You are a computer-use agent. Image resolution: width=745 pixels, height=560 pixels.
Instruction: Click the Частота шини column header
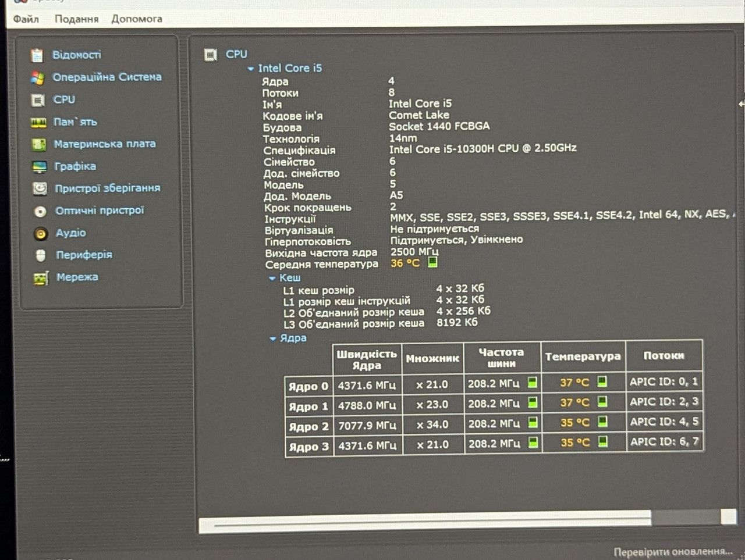[501, 358]
